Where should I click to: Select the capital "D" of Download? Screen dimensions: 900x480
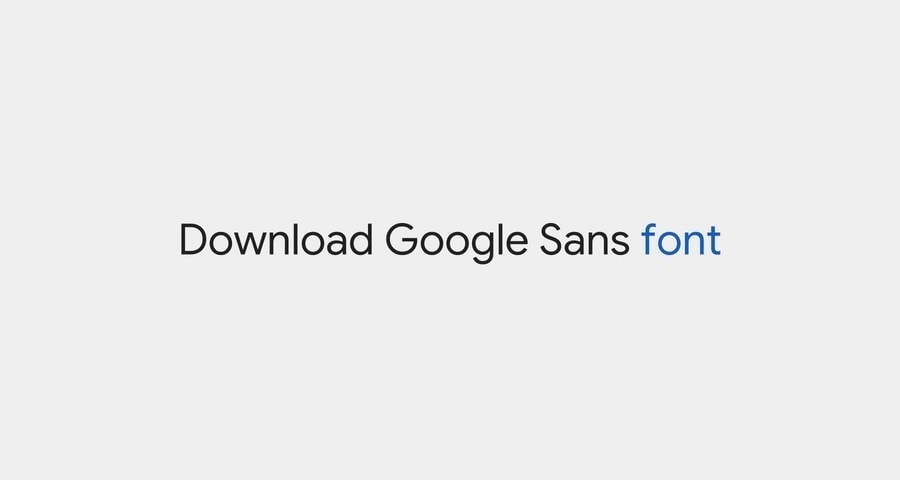point(193,239)
